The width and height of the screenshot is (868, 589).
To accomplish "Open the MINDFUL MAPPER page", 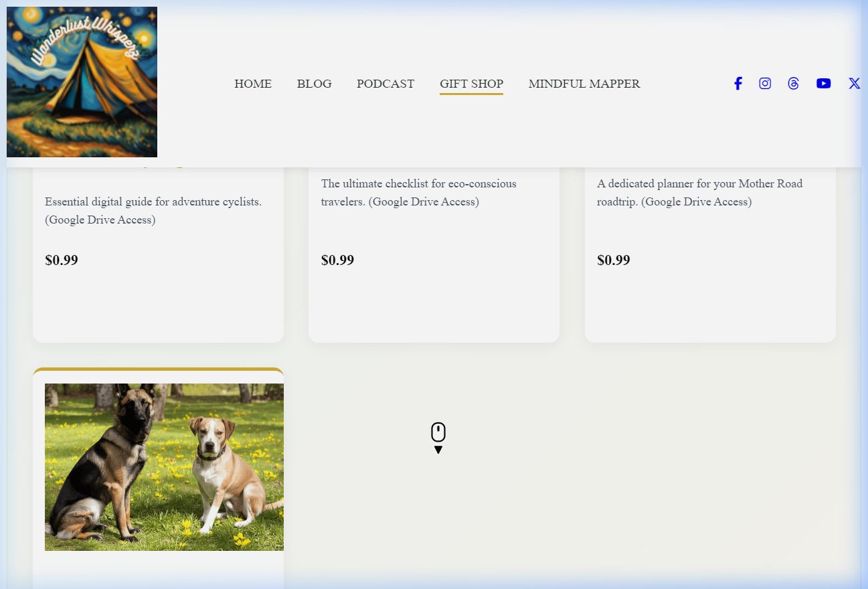I will click(x=584, y=84).
